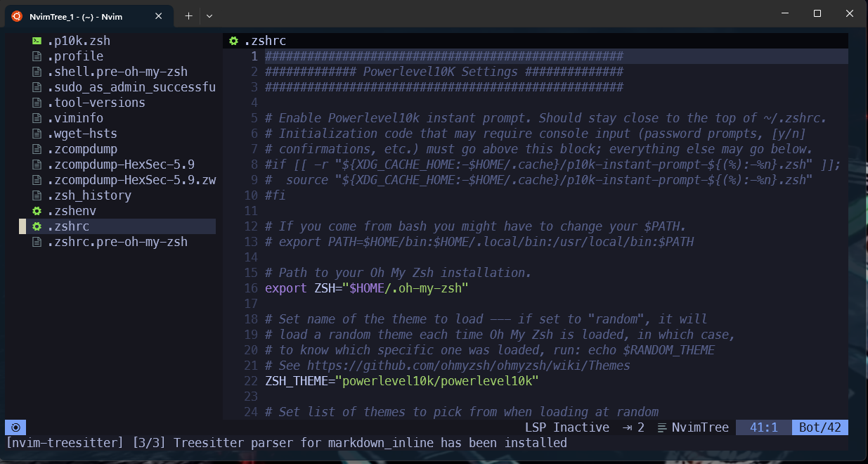Open the .tool-versions file

[96, 103]
